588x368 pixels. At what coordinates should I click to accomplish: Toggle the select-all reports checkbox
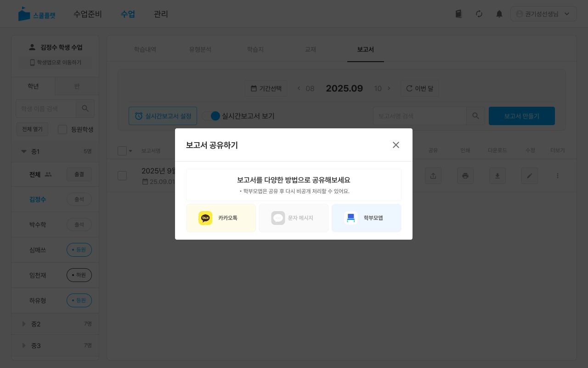point(122,151)
